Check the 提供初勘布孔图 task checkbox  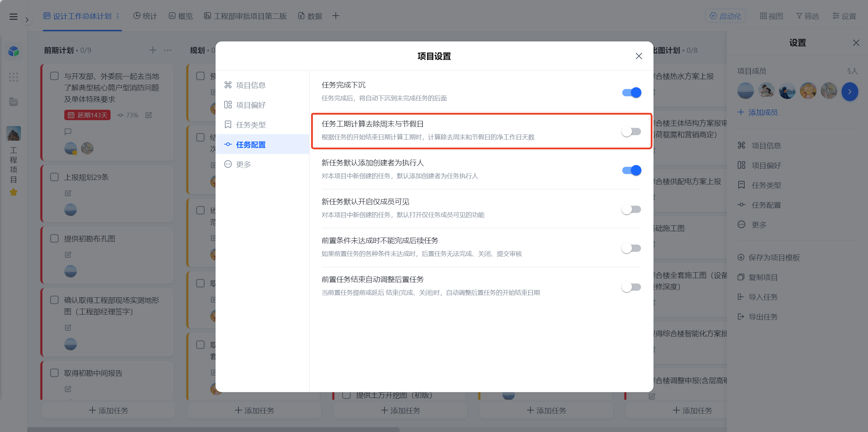click(x=55, y=238)
